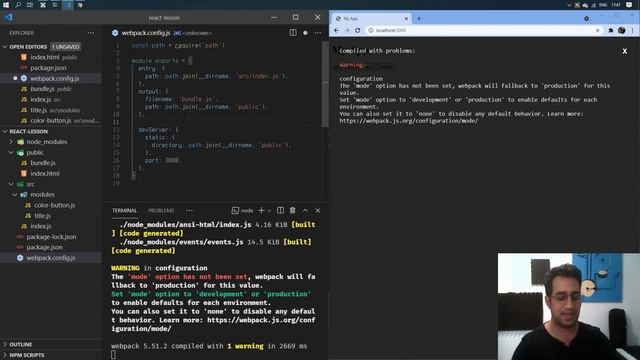
Task: Open the new terminal launch profile dropdown
Action: coord(269,211)
